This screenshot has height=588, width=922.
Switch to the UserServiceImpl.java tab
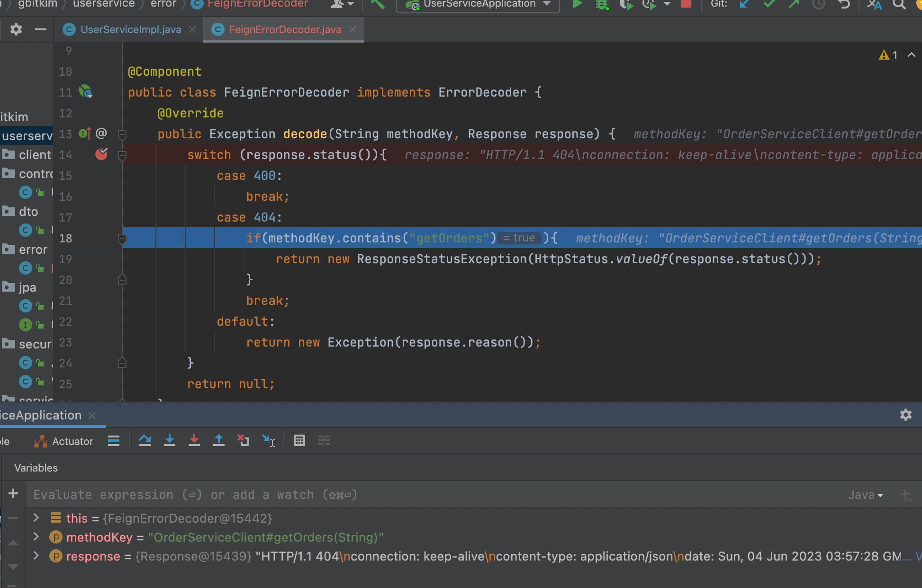(130, 29)
